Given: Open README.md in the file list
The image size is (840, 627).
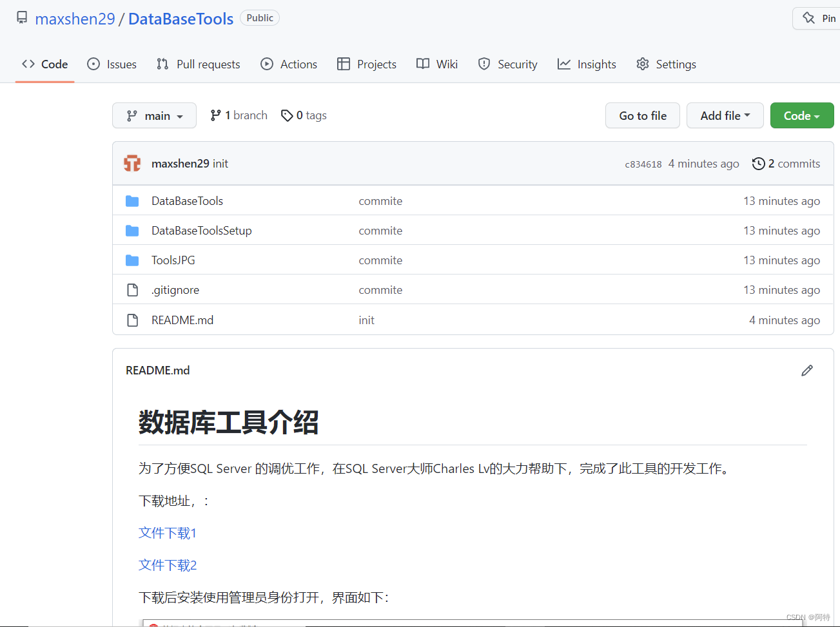Looking at the screenshot, I should [182, 320].
